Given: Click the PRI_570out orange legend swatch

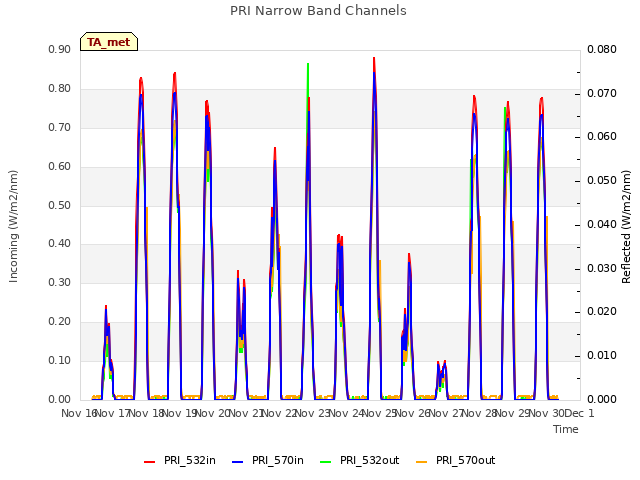Looking at the screenshot, I should [422, 462].
